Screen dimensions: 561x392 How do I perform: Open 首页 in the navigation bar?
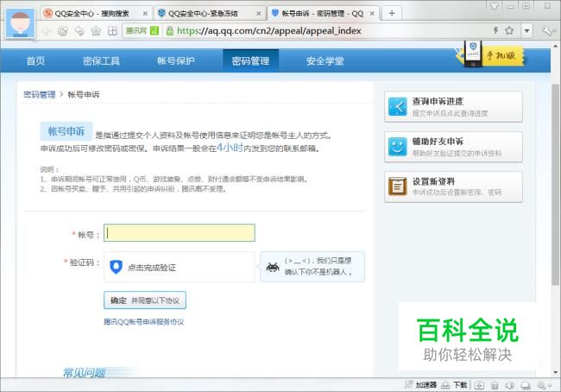pos(35,60)
